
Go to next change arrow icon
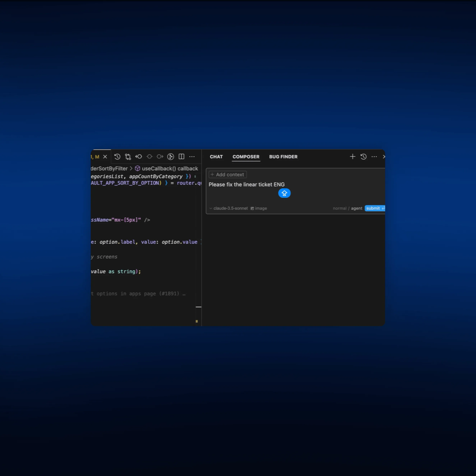tap(160, 157)
